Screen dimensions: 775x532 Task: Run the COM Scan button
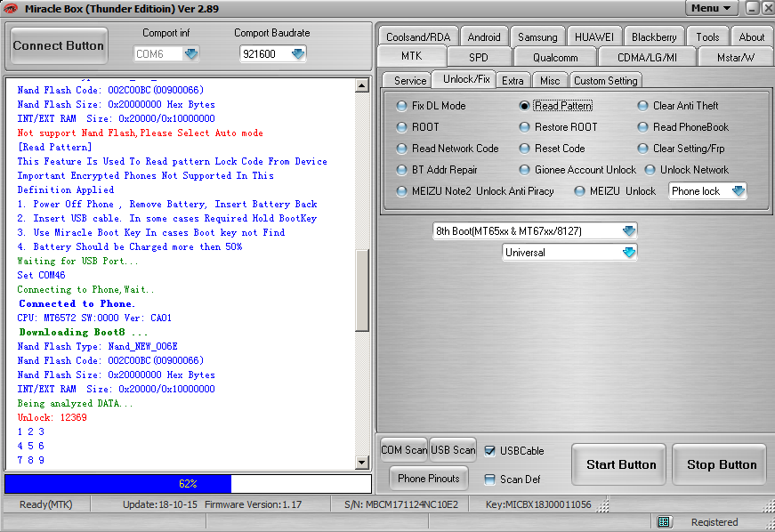click(x=404, y=450)
